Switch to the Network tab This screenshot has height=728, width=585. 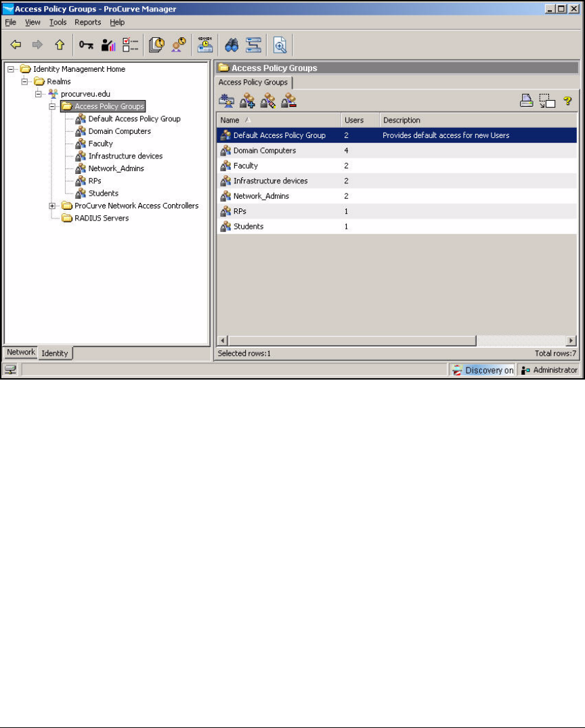coord(20,352)
